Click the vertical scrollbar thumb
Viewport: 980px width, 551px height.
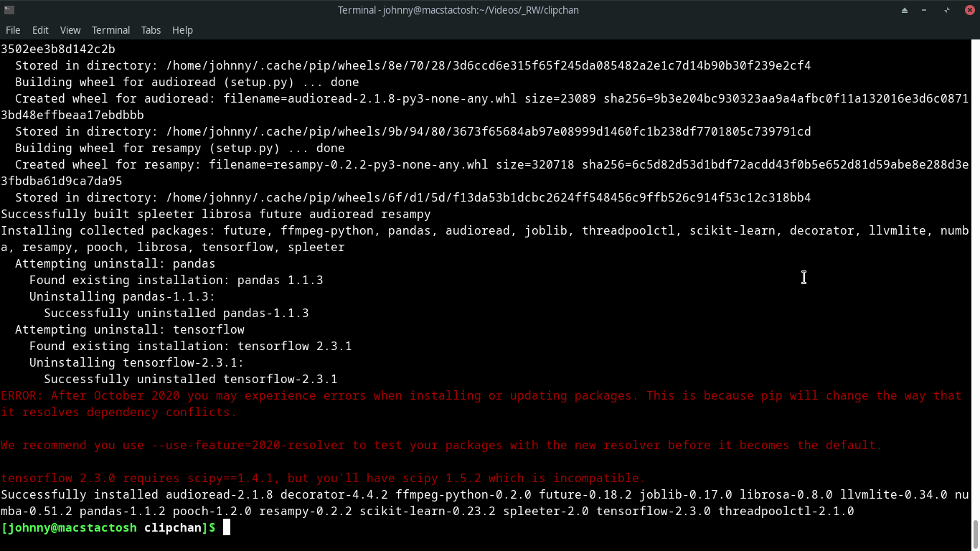pyautogui.click(x=976, y=534)
